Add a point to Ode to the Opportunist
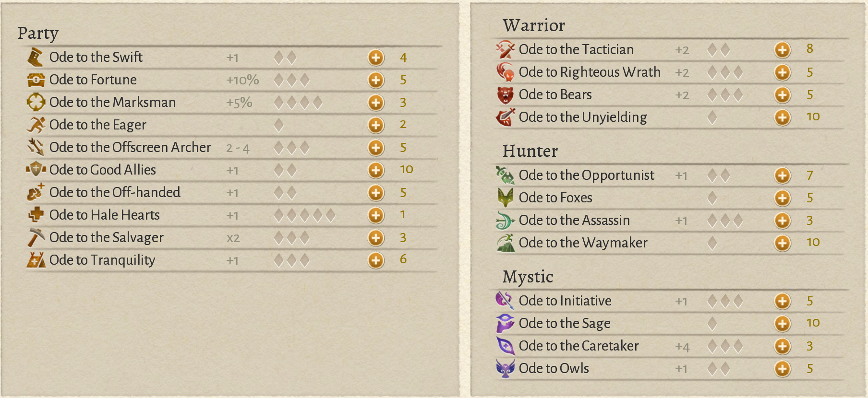 783,176
